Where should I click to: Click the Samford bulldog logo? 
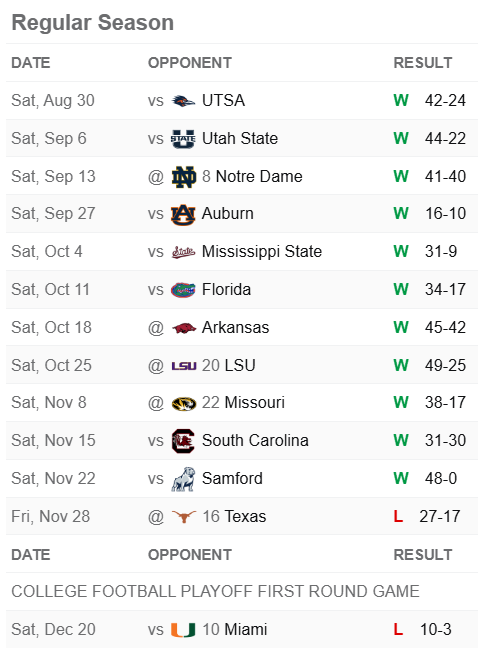[x=183, y=479]
